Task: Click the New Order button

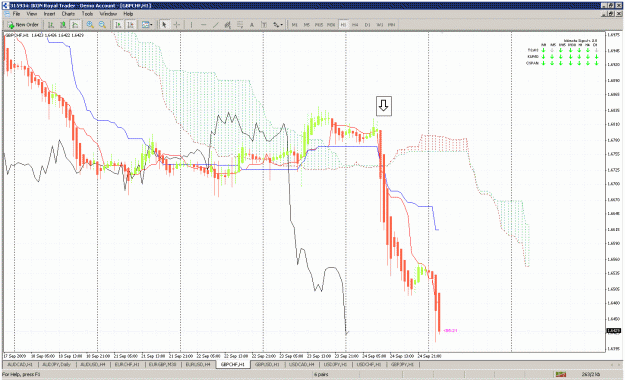Action: [x=23, y=25]
